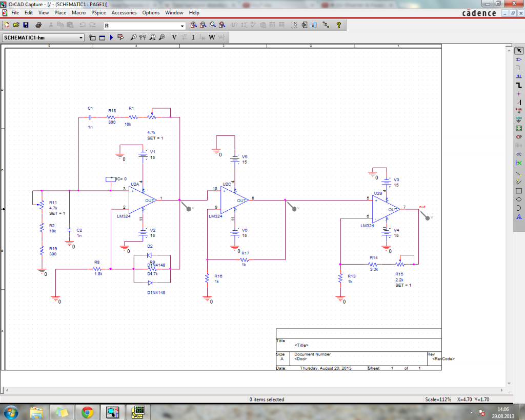Pick the Place Net Alias tool
The height and width of the screenshot is (420, 525).
point(519,76)
